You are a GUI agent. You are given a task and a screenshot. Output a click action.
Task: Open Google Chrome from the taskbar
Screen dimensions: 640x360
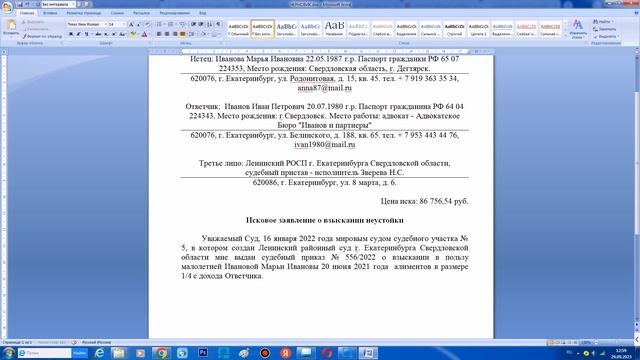(162, 353)
